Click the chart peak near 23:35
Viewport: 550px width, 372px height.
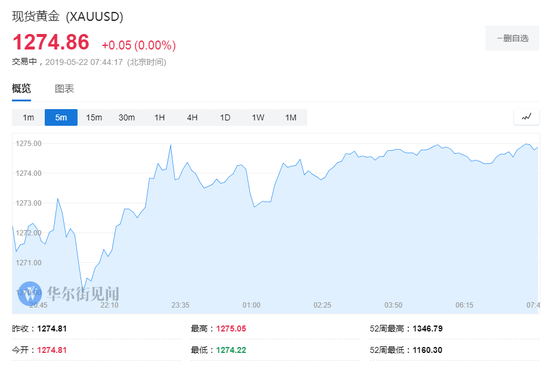[x=171, y=146]
